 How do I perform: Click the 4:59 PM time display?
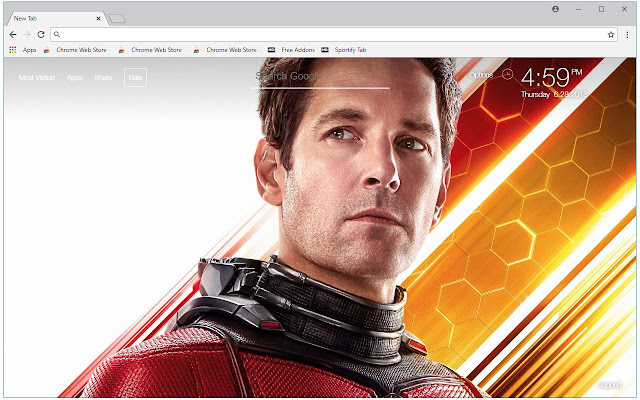pos(551,77)
